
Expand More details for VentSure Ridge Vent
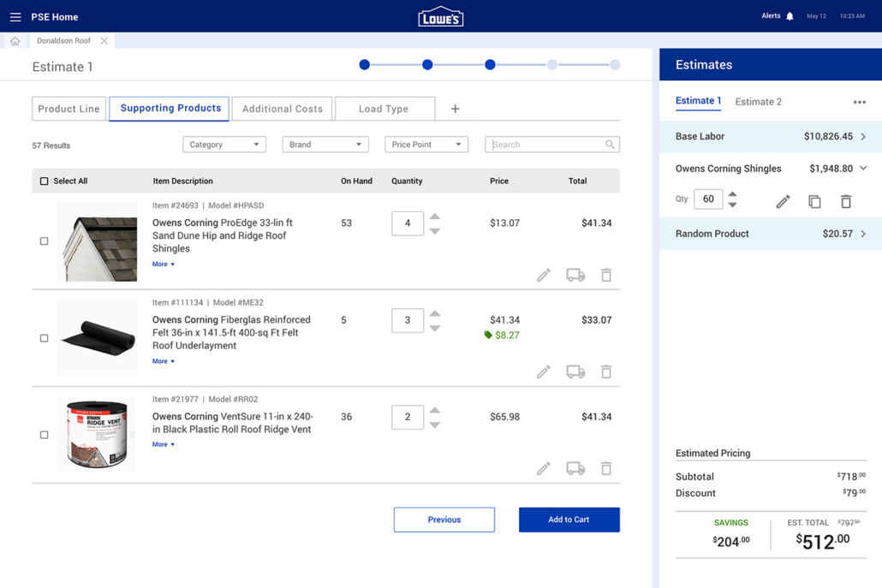pyautogui.click(x=163, y=445)
